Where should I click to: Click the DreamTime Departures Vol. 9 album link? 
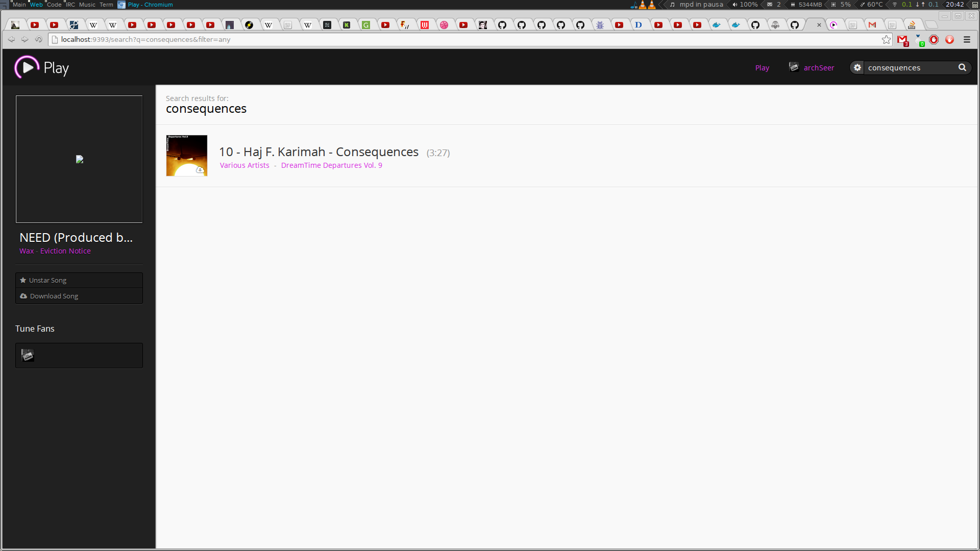point(331,165)
